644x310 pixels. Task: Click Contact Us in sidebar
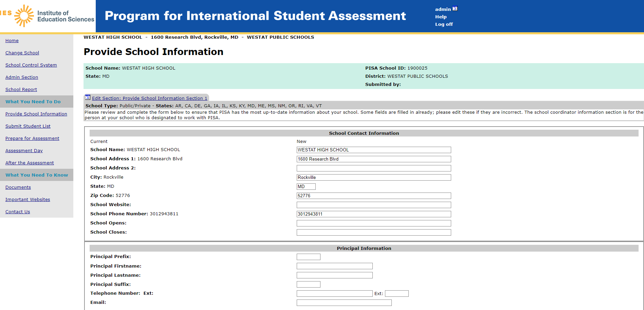click(x=18, y=212)
